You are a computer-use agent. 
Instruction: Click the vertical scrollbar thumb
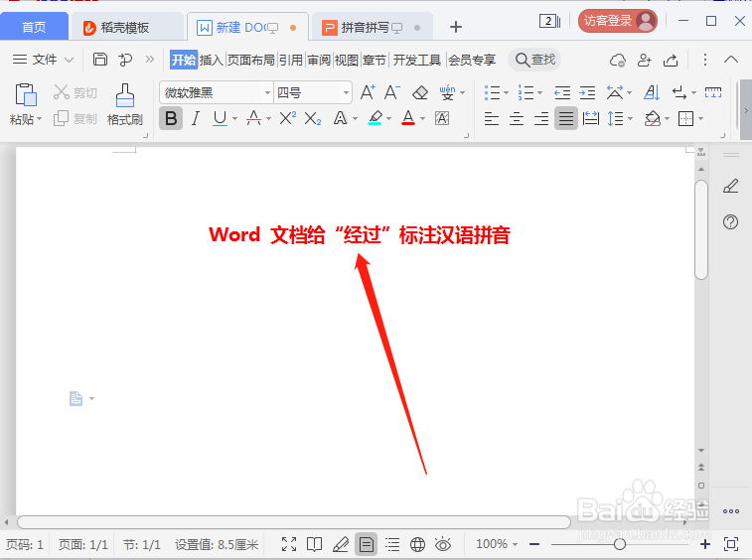click(701, 229)
